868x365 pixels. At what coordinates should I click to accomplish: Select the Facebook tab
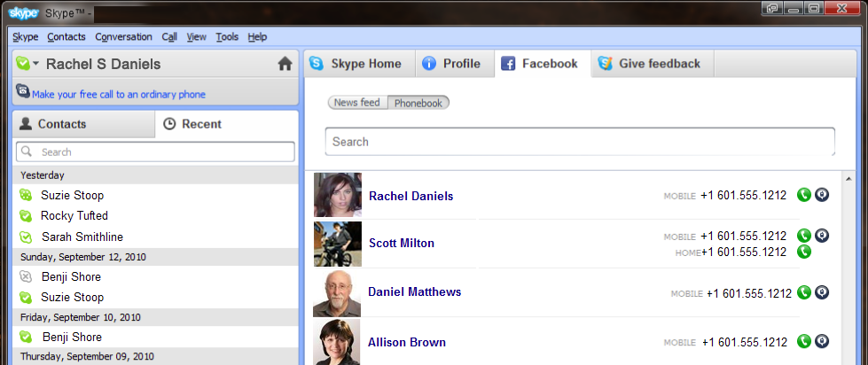pyautogui.click(x=543, y=64)
